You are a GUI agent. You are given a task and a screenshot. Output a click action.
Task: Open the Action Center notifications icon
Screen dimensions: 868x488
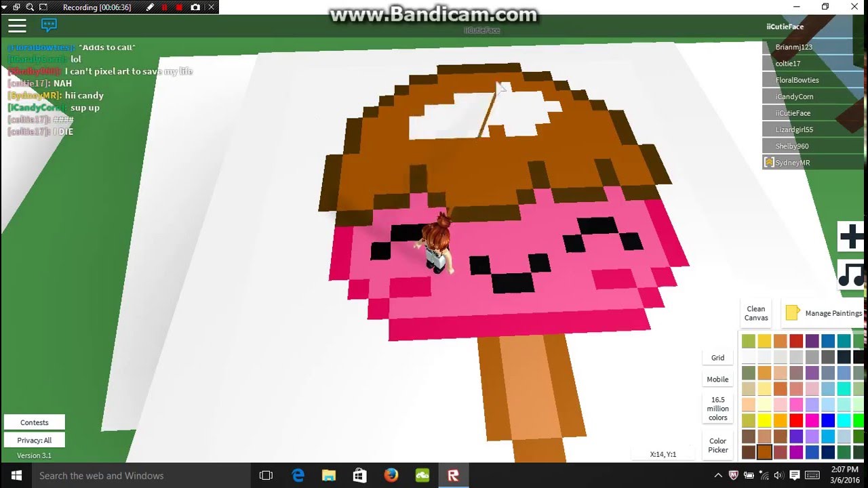tap(794, 476)
